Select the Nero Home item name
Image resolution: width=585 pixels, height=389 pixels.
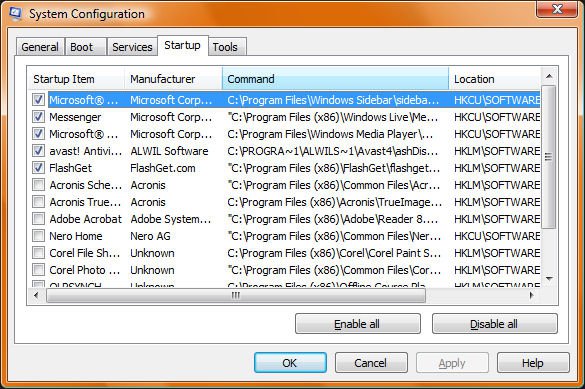point(76,236)
